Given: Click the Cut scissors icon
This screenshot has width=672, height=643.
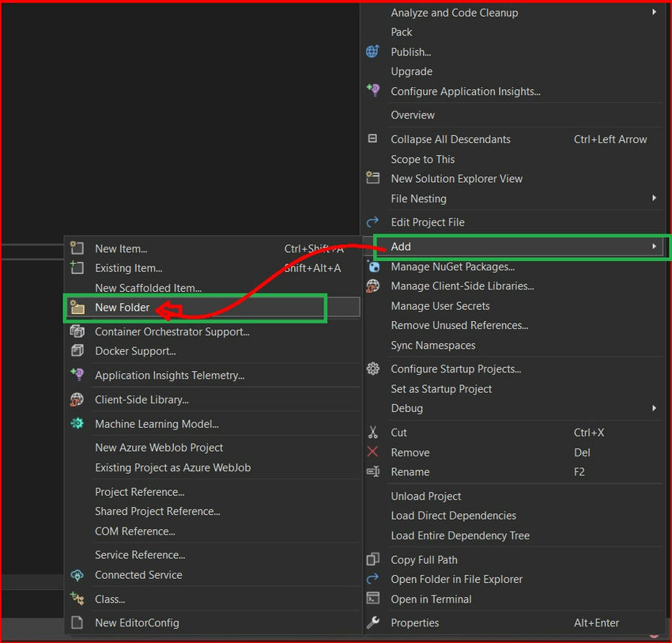Looking at the screenshot, I should [x=372, y=433].
